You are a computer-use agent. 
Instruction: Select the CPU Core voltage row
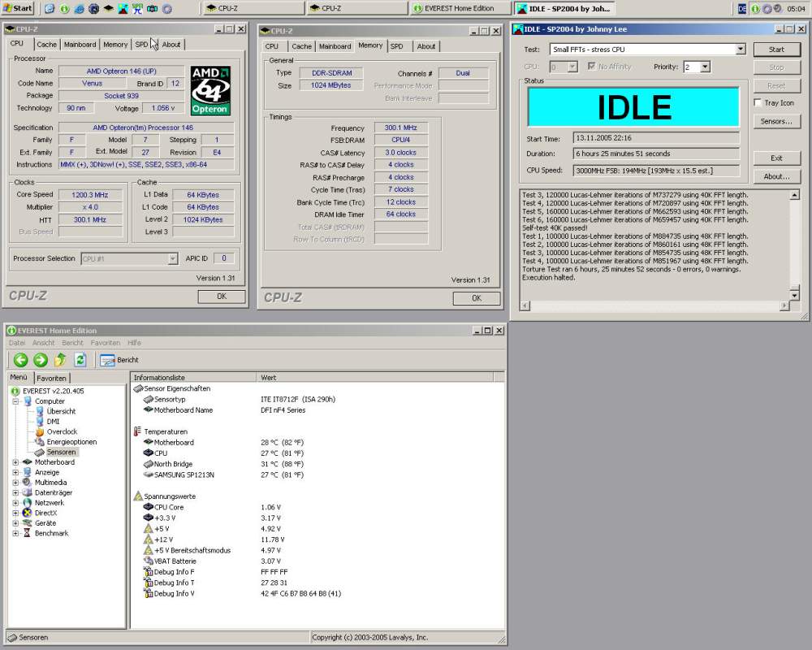[317, 507]
